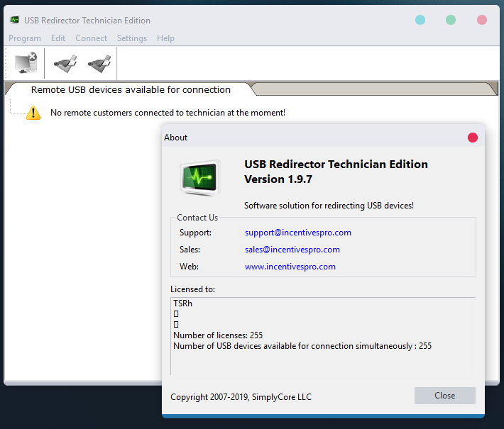Click the 'Version 1.9.7' text
The width and height of the screenshot is (504, 429).
(x=278, y=179)
